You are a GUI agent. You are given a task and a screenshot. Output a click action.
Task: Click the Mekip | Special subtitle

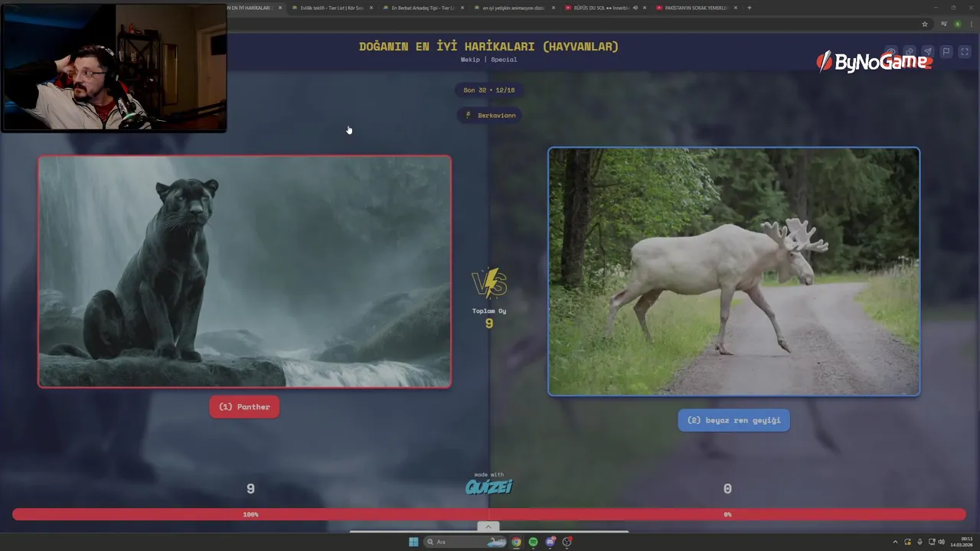point(488,60)
